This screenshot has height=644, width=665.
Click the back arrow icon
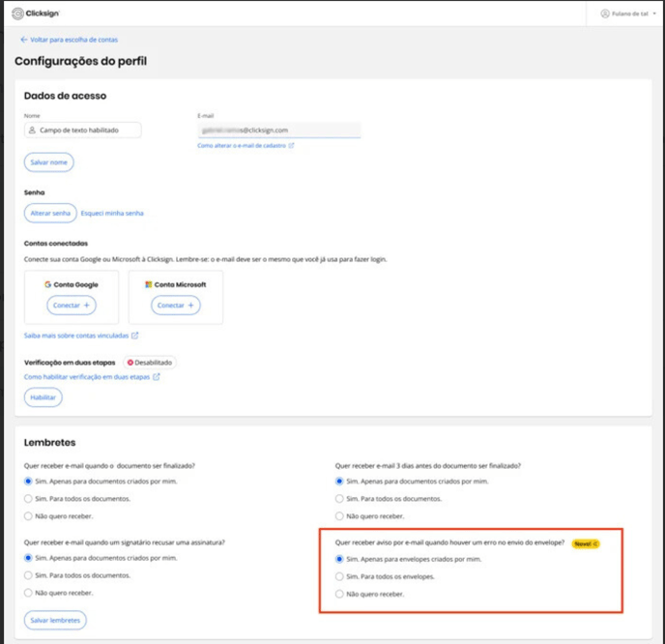point(23,40)
